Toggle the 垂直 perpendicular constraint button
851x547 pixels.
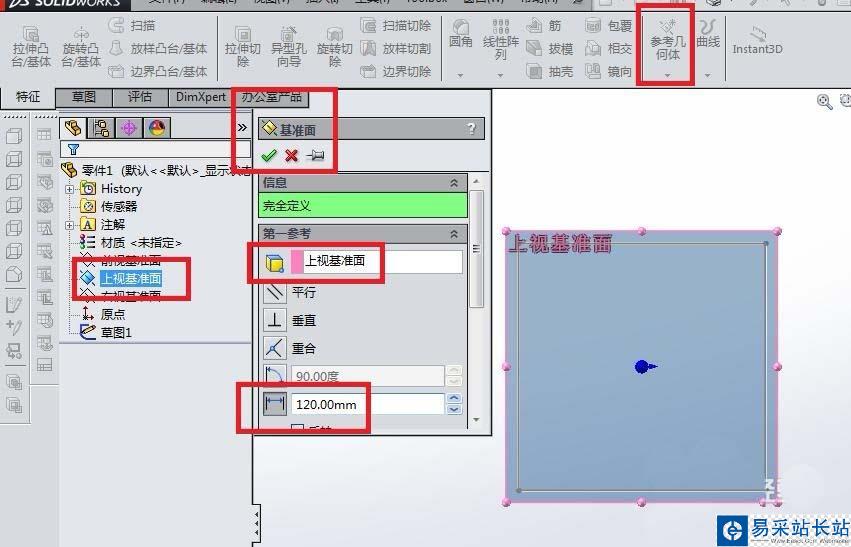(275, 320)
